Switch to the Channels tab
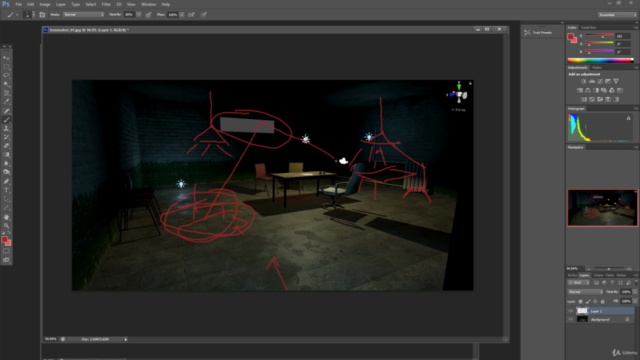This screenshot has height=360, width=640. tap(598, 276)
